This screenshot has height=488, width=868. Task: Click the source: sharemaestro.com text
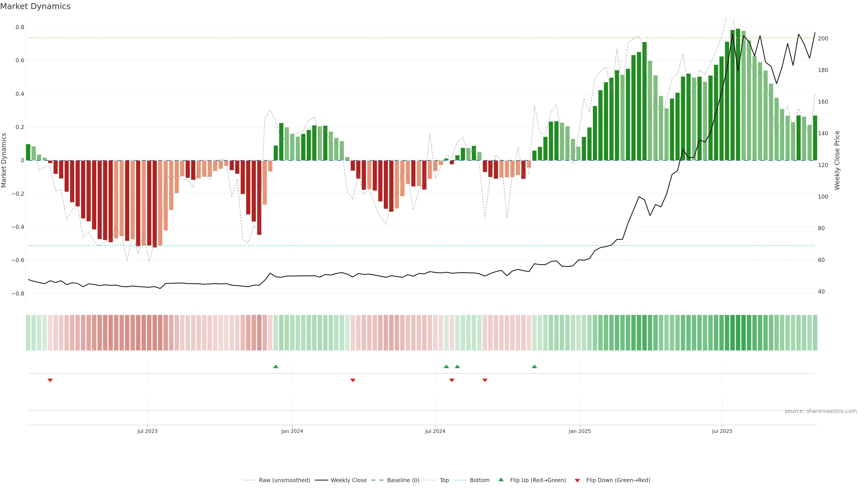(821, 411)
